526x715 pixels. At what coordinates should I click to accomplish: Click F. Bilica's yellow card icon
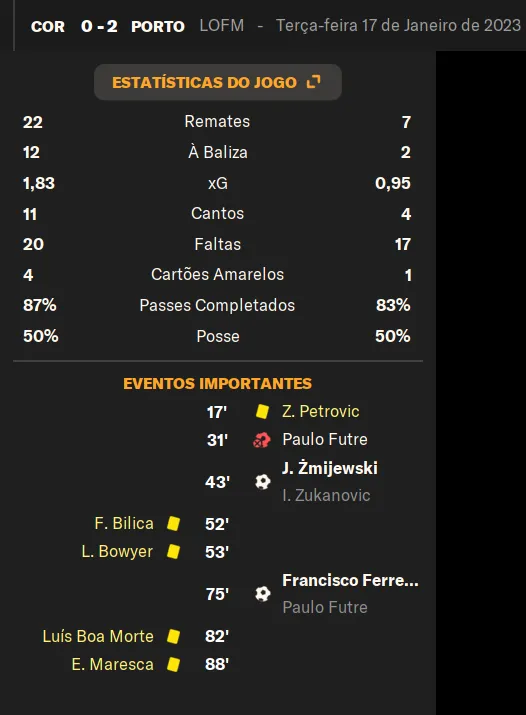(x=173, y=523)
